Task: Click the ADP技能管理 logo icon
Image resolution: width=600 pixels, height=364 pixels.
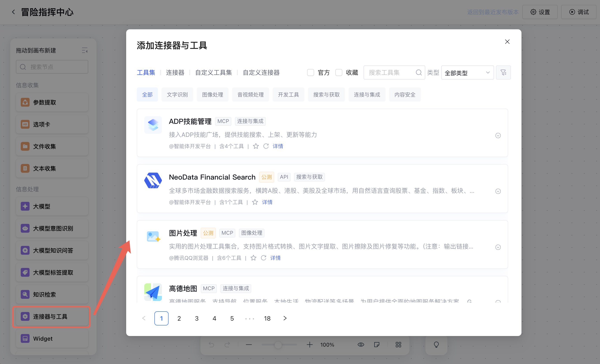Action: tap(153, 125)
